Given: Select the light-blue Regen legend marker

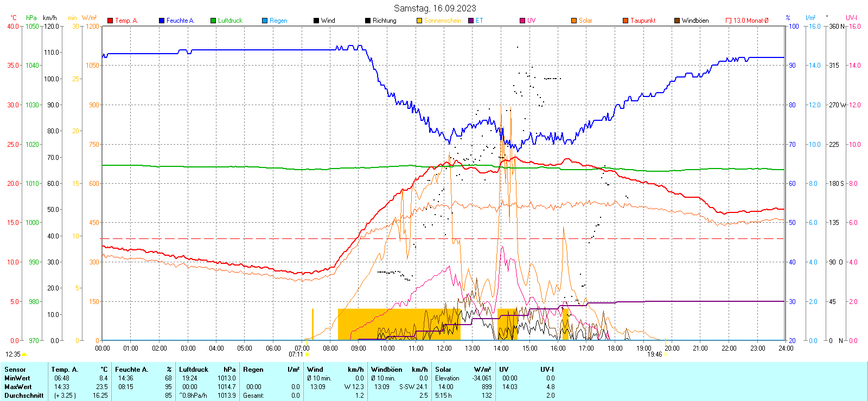Looking at the screenshot, I should point(265,21).
